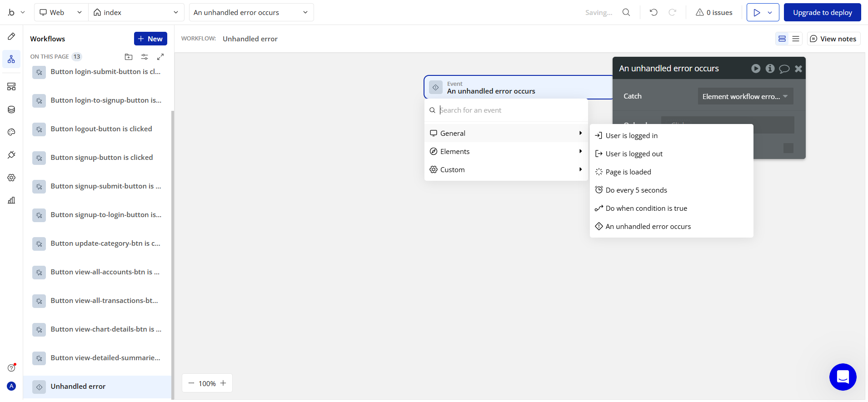Zoom out with the minus button

coord(191,383)
